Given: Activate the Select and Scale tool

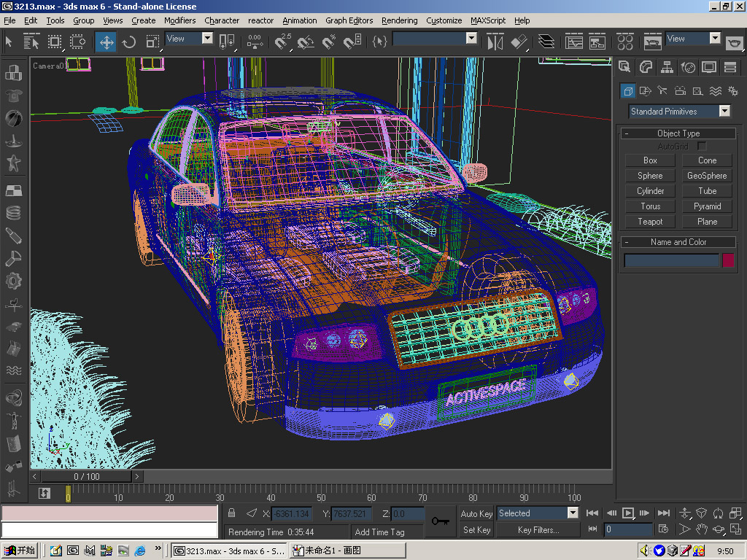Looking at the screenshot, I should point(152,42).
